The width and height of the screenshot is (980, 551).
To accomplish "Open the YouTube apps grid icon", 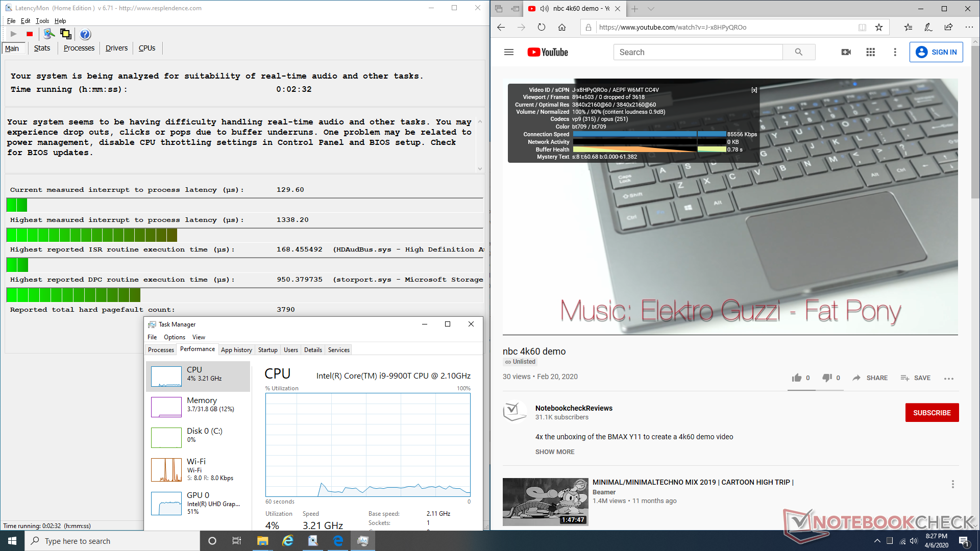I will pos(871,52).
